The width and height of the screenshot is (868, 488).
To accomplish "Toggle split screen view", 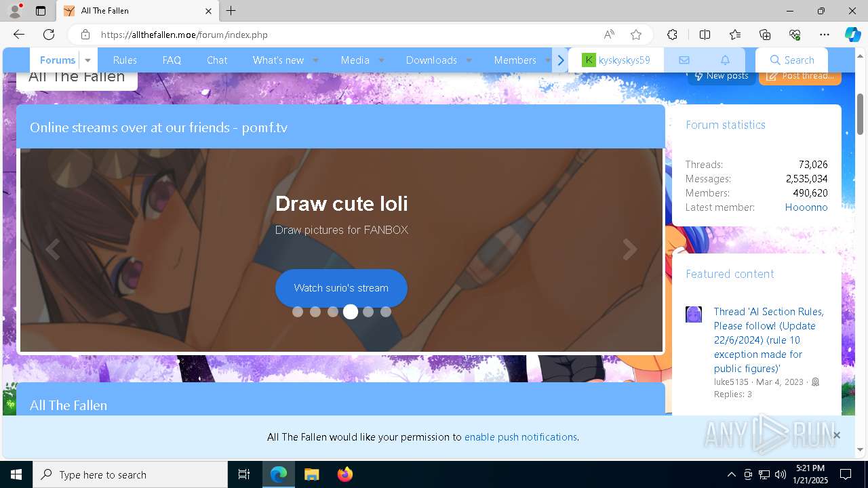I will [x=705, y=35].
